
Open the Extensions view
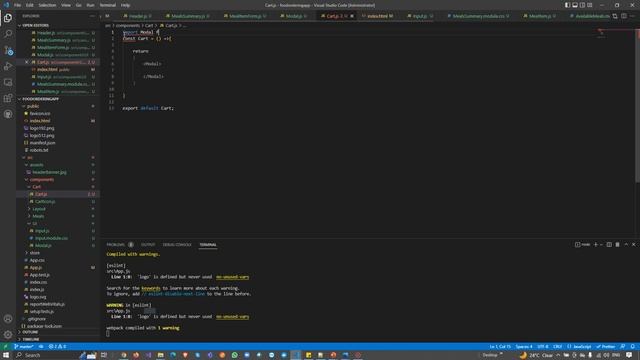(x=8, y=98)
